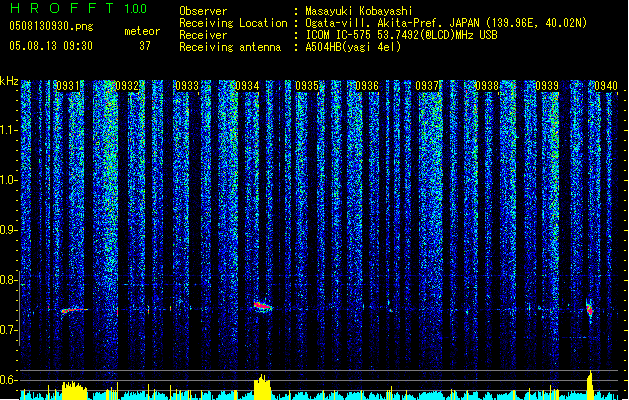Click the 0.7 kHz axis label
The image size is (629, 400).
click(x=9, y=330)
